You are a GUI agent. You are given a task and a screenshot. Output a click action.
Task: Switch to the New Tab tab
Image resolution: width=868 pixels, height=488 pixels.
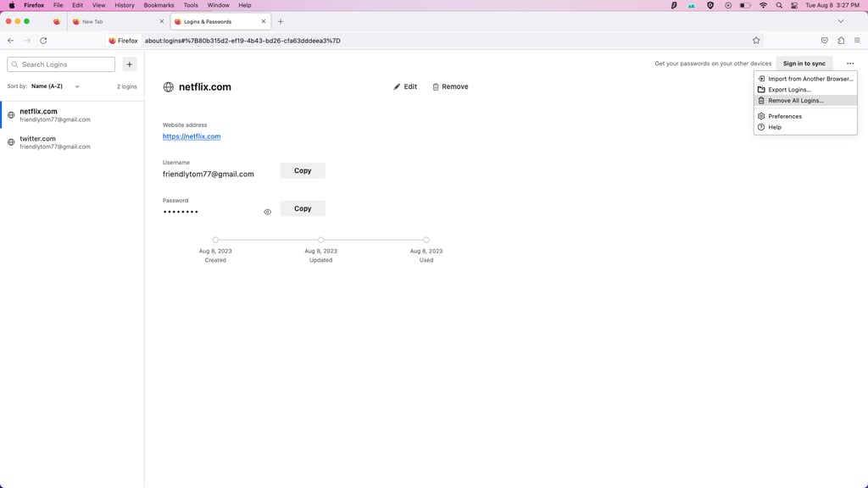[x=117, y=21]
